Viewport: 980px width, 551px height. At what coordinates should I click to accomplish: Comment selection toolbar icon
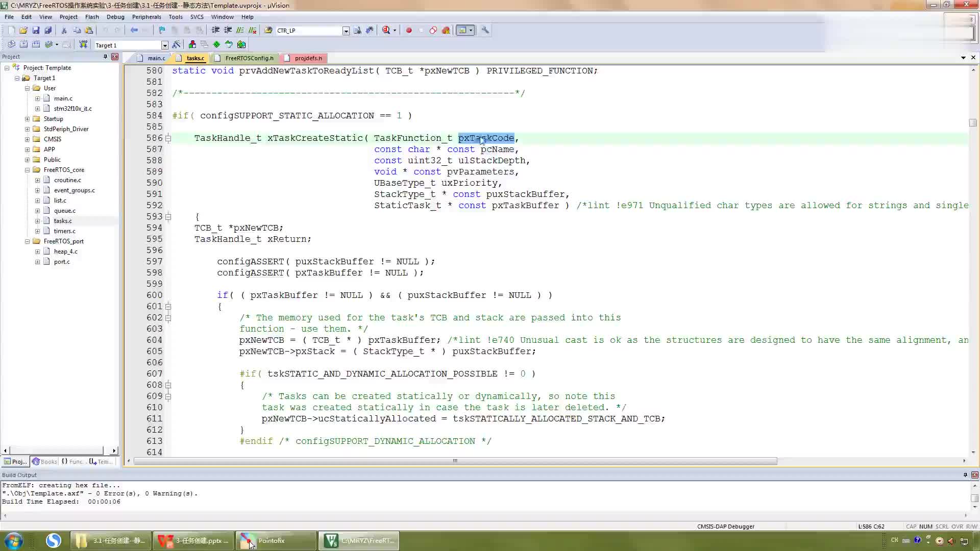[240, 30]
